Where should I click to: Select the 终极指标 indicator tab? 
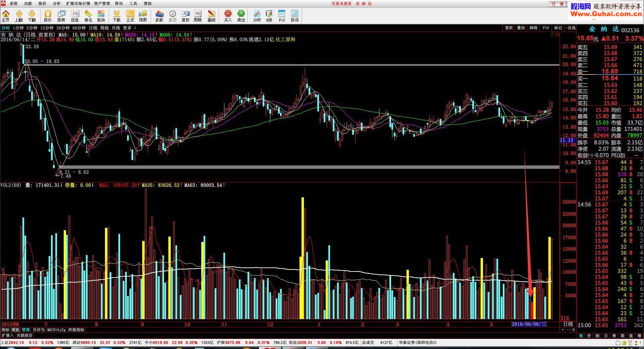76,330
